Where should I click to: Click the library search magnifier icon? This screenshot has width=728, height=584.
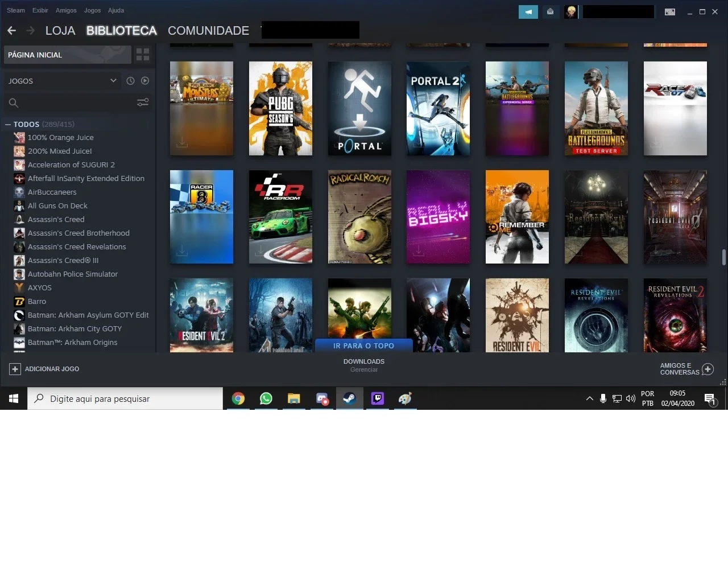14,102
